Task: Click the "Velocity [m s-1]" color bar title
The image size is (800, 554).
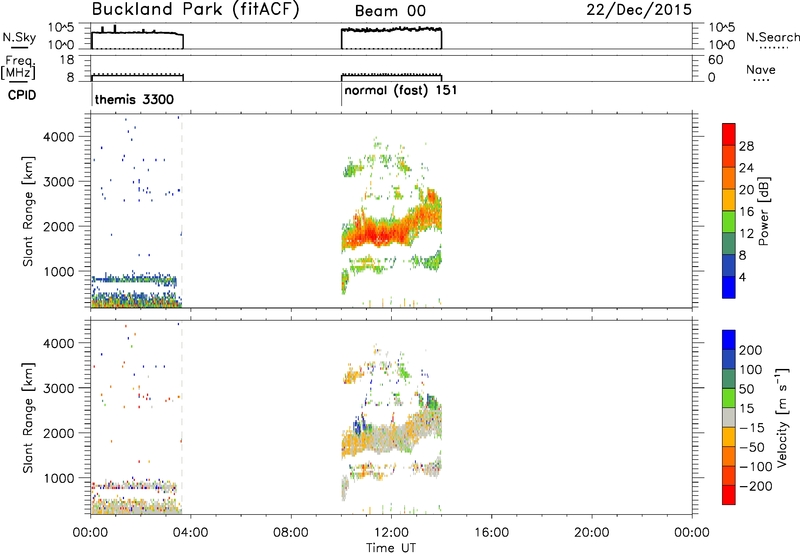Action: pos(781,417)
